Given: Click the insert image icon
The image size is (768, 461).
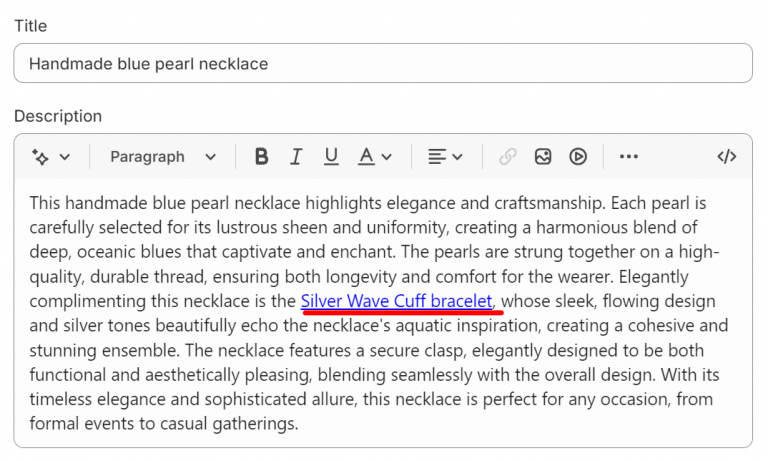Looking at the screenshot, I should tap(543, 157).
